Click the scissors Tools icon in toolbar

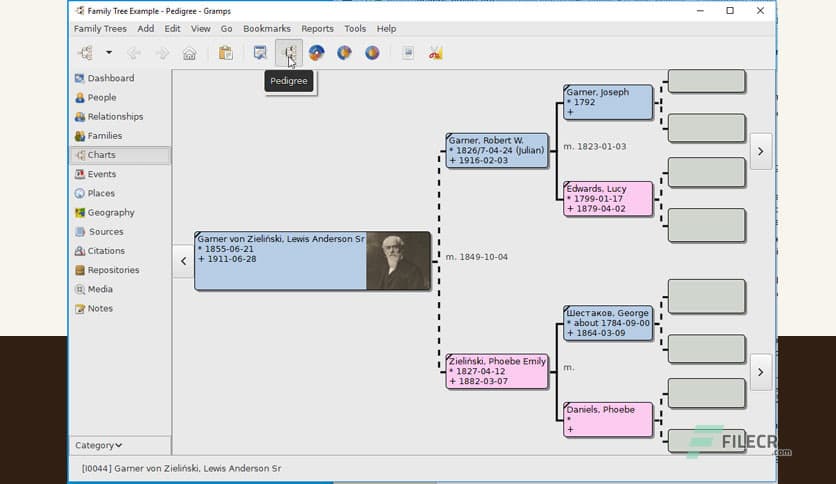(435, 53)
